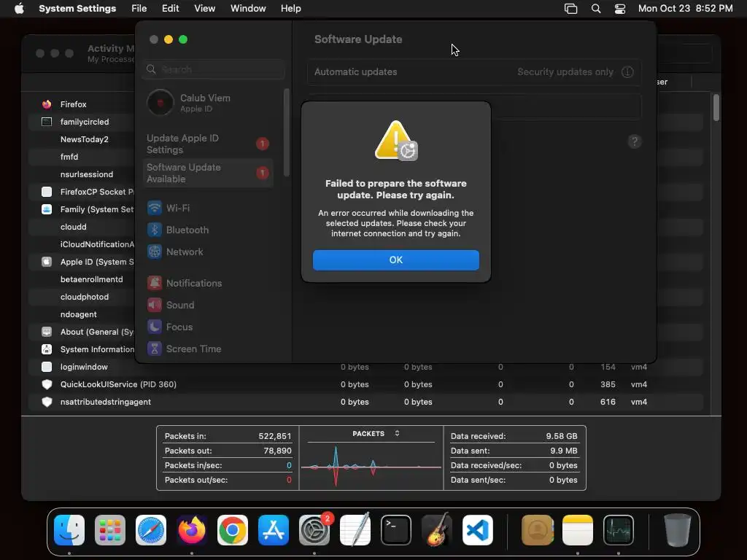The width and height of the screenshot is (747, 560).
Task: Open Terminal from the Dock
Action: click(396, 530)
